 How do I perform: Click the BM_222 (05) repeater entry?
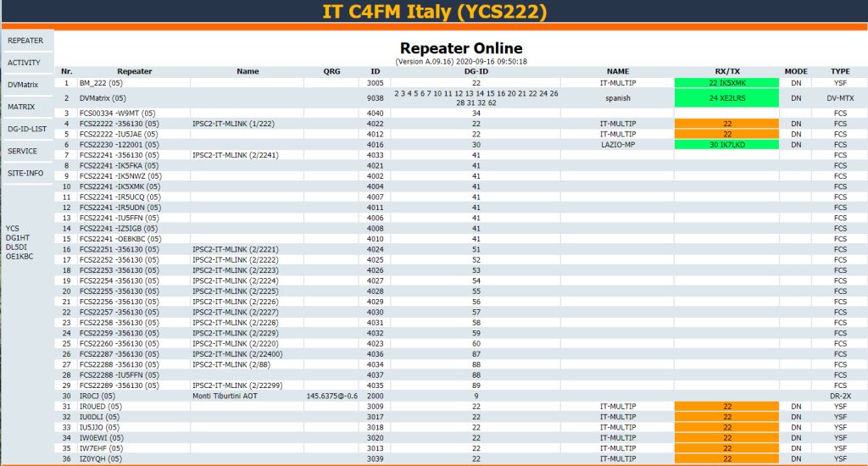click(x=101, y=83)
